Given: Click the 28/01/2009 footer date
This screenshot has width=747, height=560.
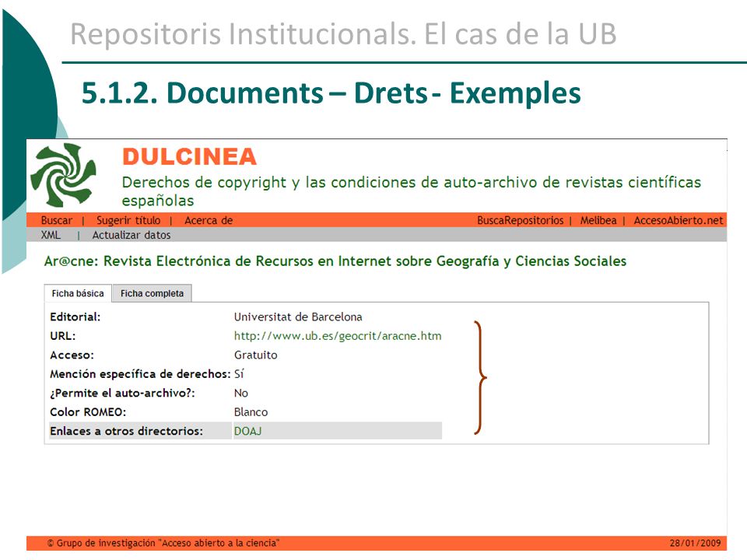Looking at the screenshot, I should click(x=695, y=543).
